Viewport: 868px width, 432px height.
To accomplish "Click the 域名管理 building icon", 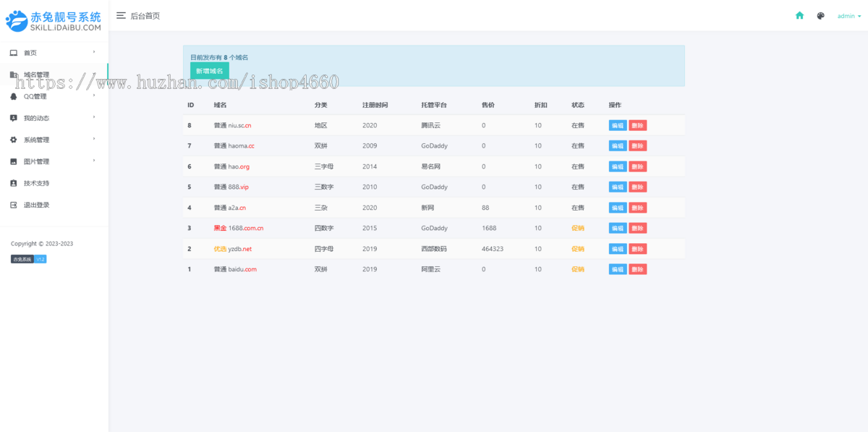I will click(12, 74).
